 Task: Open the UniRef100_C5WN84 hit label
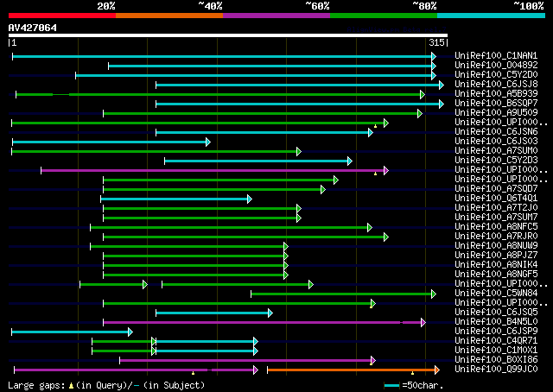click(x=496, y=294)
